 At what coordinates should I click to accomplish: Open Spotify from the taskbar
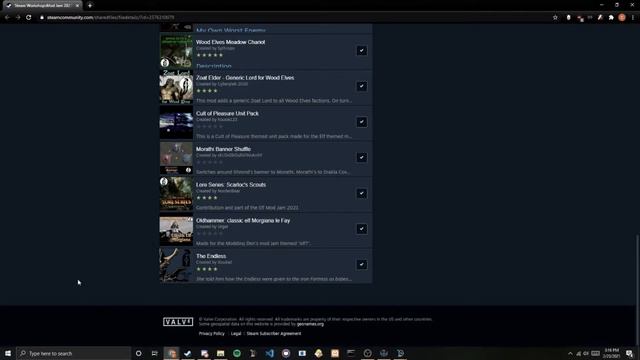(x=237, y=353)
